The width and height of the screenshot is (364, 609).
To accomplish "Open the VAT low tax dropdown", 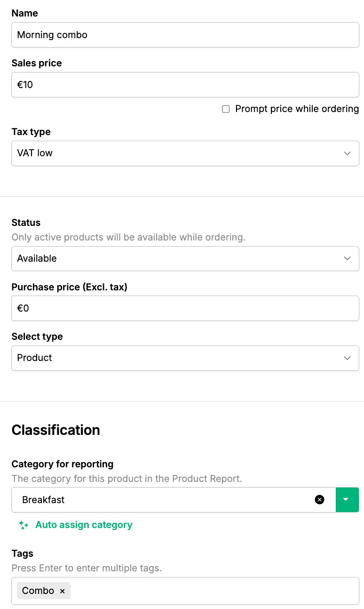I will pyautogui.click(x=179, y=153).
